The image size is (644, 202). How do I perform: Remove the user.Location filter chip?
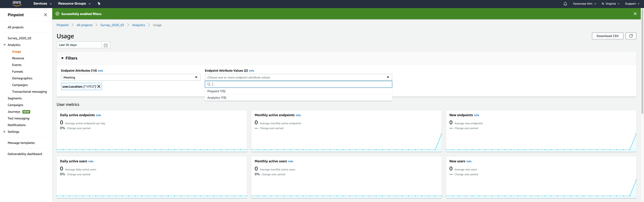99,86
